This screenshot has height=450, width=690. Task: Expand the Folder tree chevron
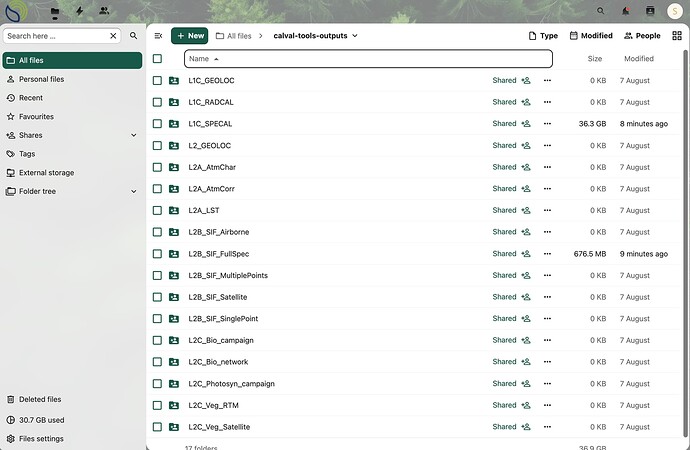coord(133,191)
